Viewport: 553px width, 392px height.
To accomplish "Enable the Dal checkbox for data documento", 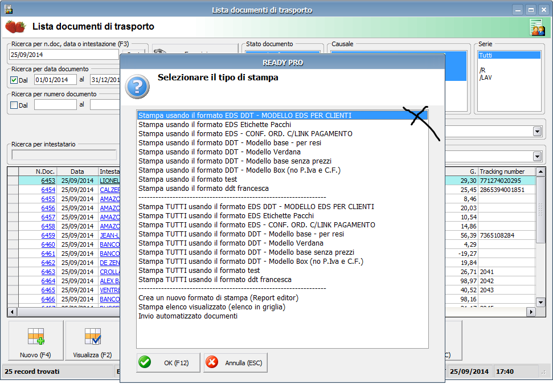I will click(x=14, y=80).
